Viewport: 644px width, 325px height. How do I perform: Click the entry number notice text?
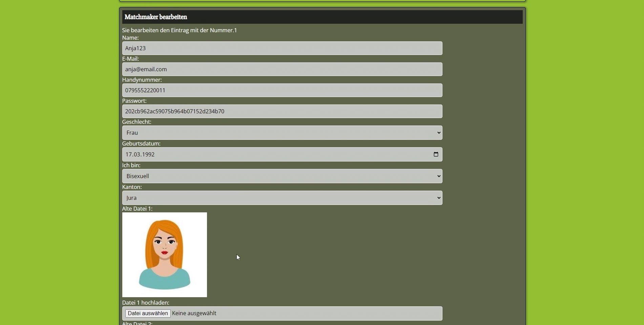[180, 30]
